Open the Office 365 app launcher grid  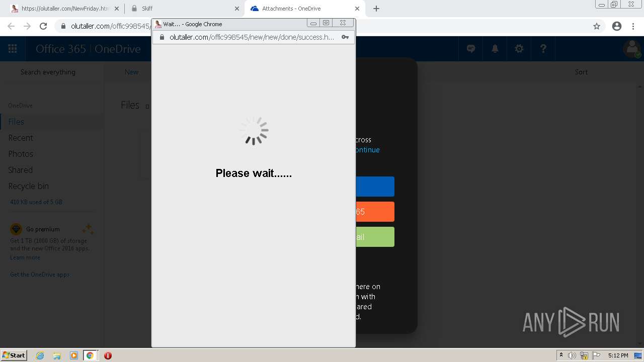click(x=13, y=49)
